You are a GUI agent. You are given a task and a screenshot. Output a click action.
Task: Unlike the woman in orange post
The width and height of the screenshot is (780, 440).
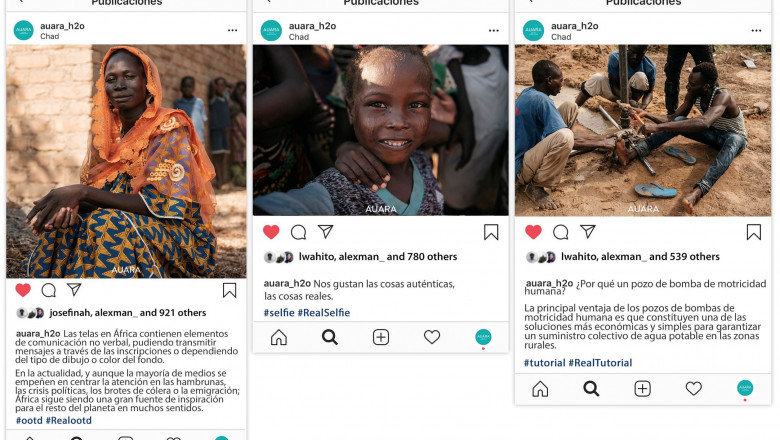23,290
